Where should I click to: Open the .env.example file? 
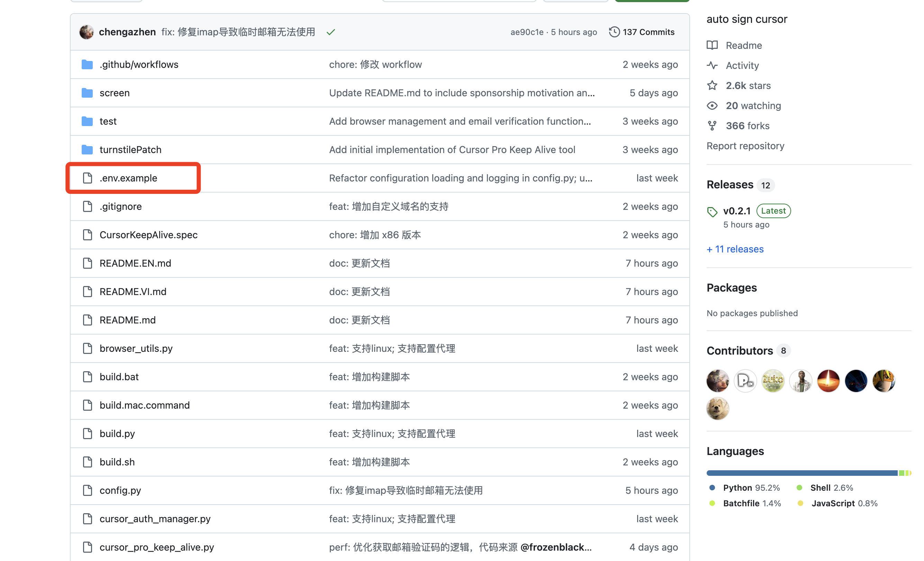(128, 178)
